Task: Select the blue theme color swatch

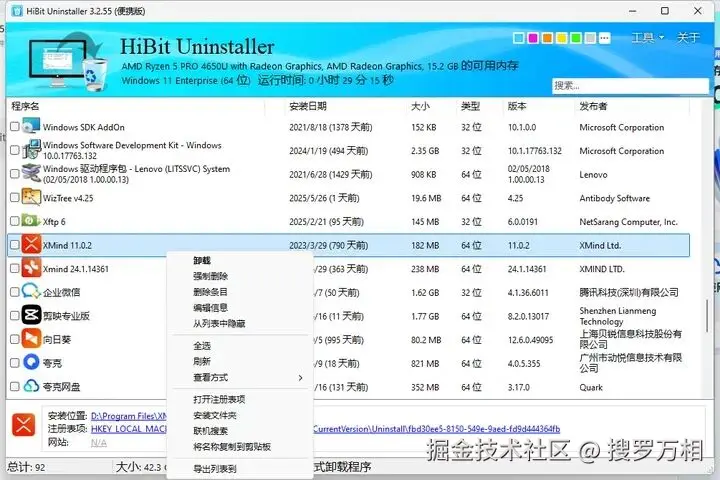Action: pos(519,38)
